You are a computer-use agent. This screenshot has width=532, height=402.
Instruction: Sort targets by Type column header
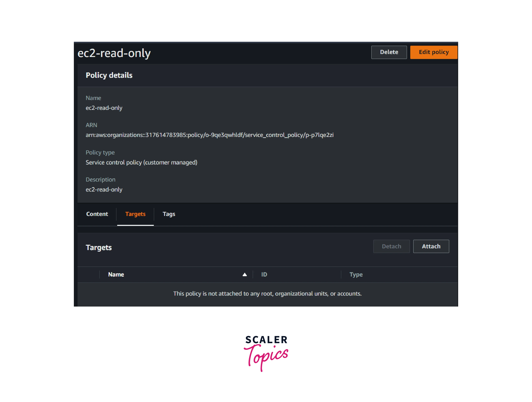356,275
